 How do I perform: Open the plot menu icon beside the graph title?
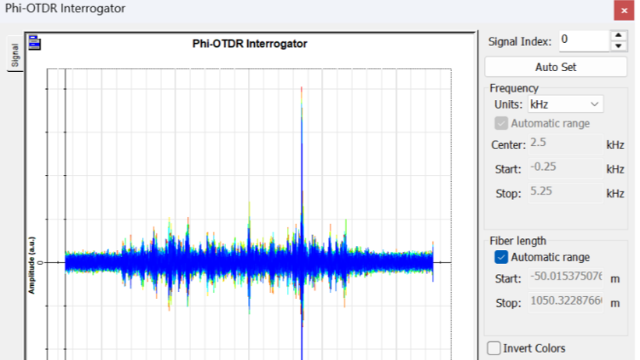[x=35, y=43]
